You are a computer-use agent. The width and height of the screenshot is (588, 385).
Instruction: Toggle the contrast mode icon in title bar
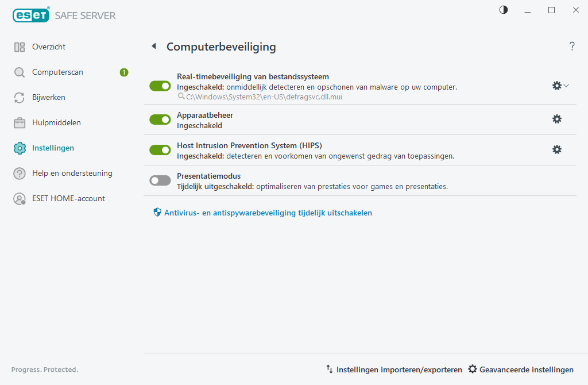pos(503,10)
